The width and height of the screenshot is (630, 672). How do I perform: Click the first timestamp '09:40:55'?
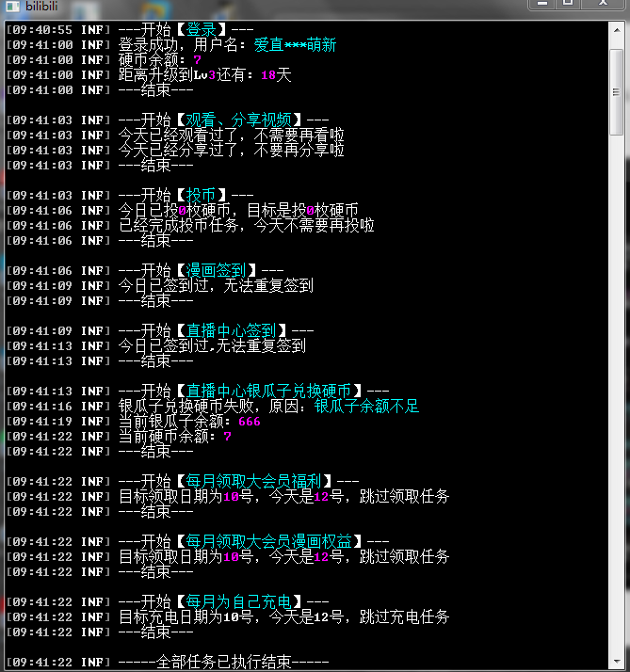tap(42, 30)
